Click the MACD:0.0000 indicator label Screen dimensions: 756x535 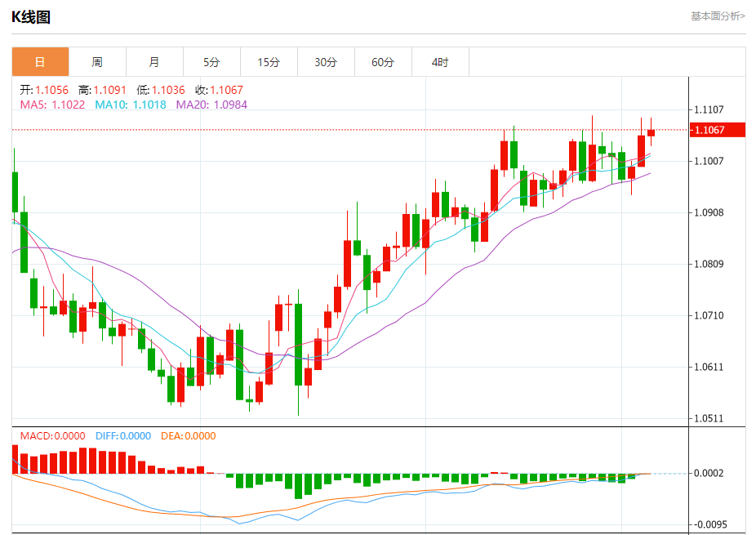click(x=52, y=436)
